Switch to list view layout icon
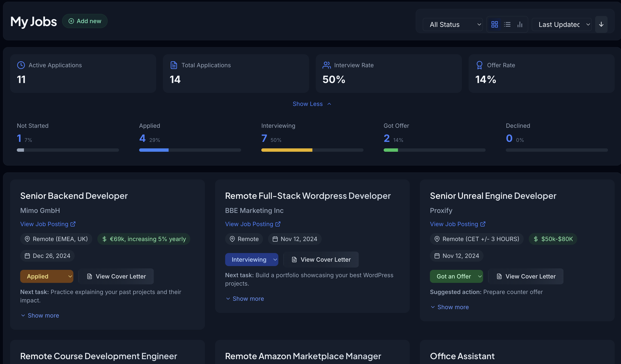Image resolution: width=621 pixels, height=364 pixels. (x=507, y=24)
